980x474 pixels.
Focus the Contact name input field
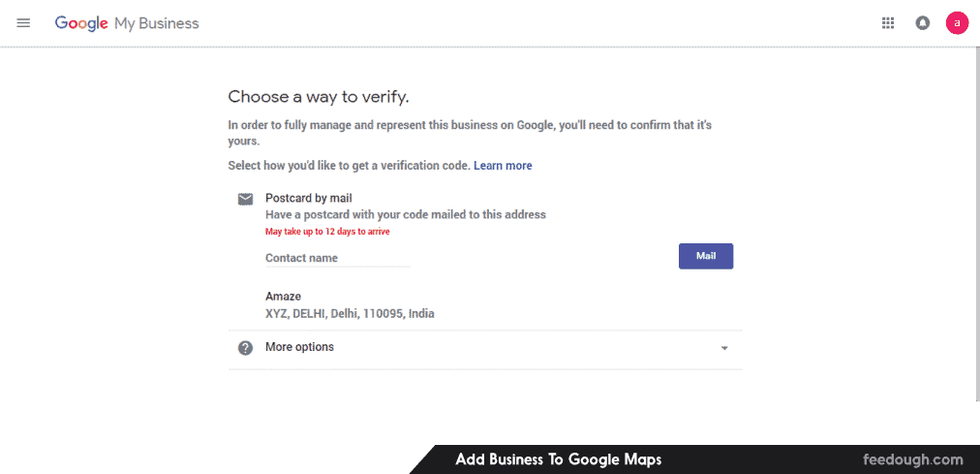[337, 258]
